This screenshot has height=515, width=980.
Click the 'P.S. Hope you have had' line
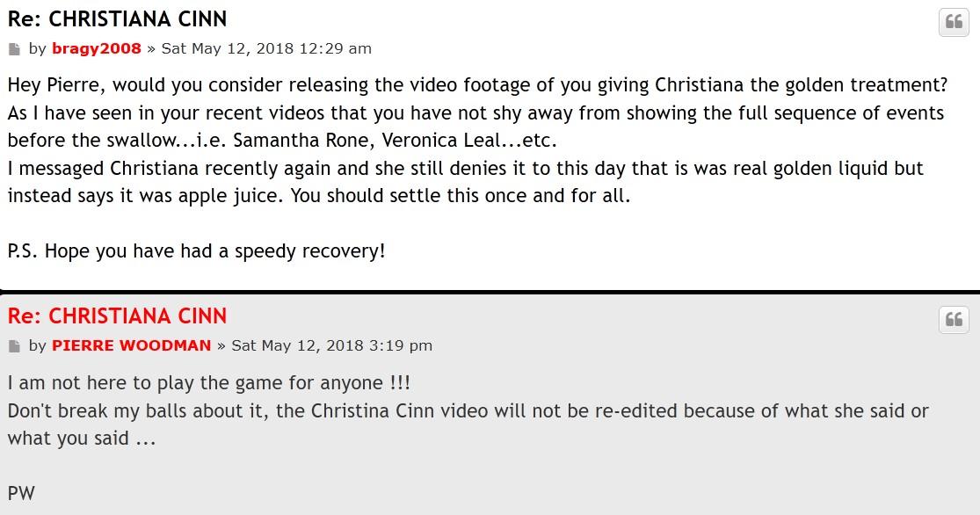point(196,251)
